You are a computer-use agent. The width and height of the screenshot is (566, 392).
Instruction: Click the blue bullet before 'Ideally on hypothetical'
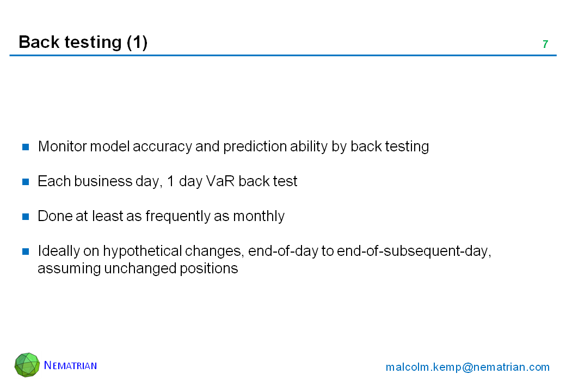point(26,251)
